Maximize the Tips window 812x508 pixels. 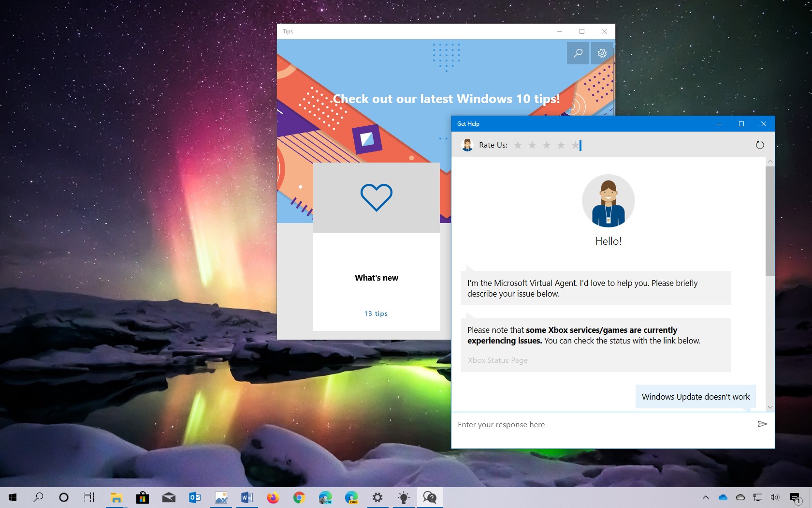coord(582,31)
